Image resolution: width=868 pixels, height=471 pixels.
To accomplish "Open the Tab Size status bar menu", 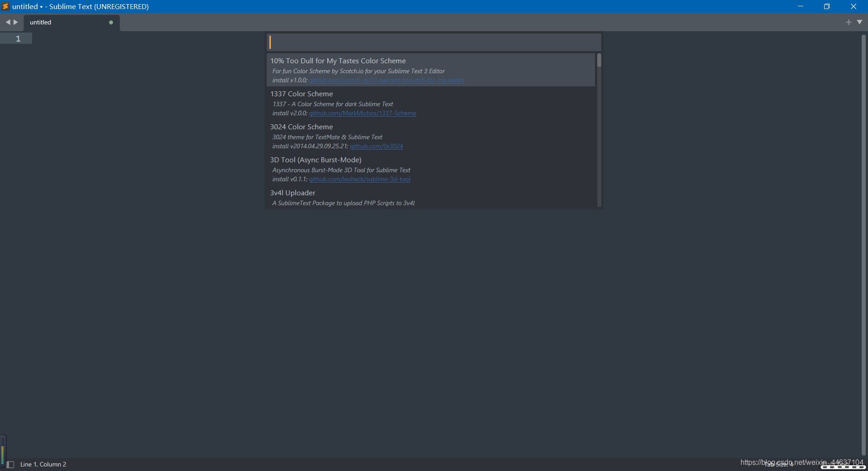I will point(779,465).
